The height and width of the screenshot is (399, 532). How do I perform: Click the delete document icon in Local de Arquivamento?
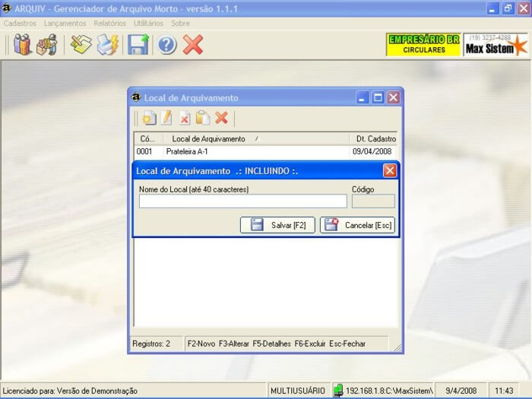pyautogui.click(x=185, y=119)
